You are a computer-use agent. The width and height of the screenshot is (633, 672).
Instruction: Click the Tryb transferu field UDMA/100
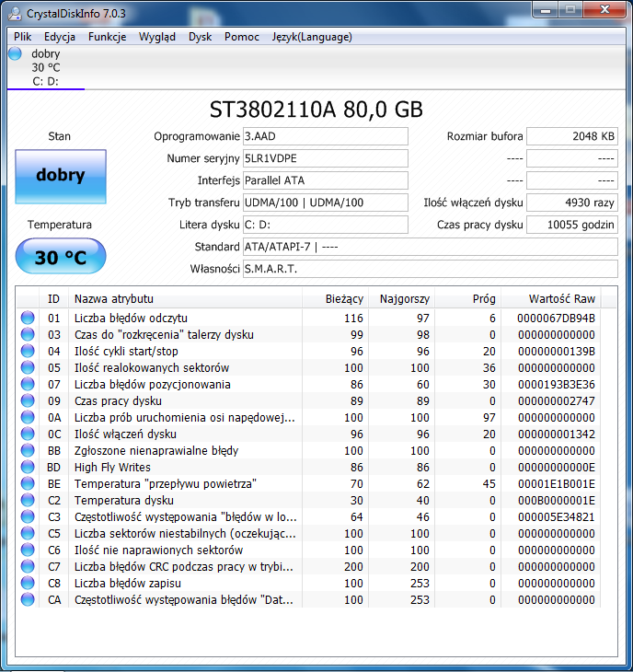point(326,203)
